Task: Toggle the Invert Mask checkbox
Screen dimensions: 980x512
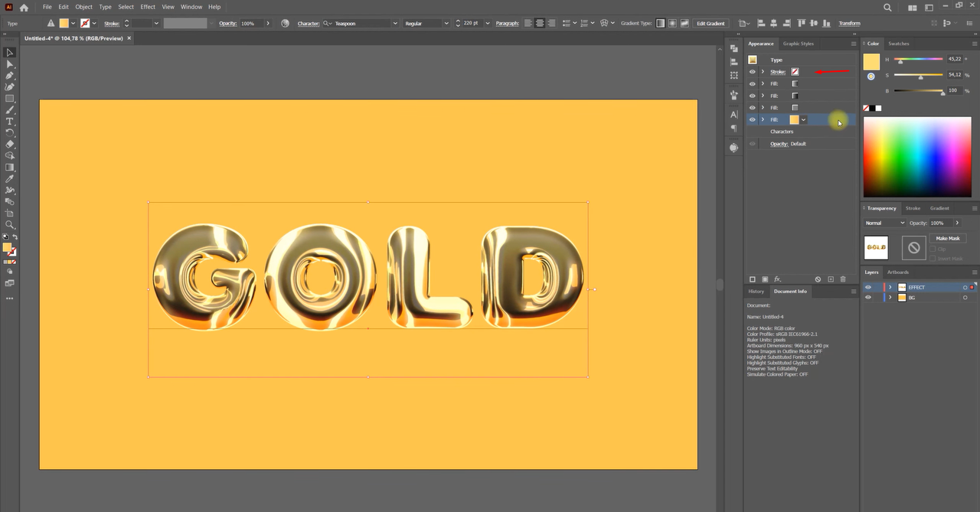Action: coord(933,259)
